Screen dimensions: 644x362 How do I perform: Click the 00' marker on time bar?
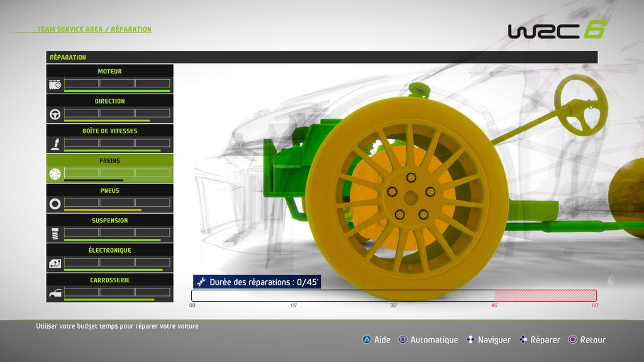tap(192, 305)
